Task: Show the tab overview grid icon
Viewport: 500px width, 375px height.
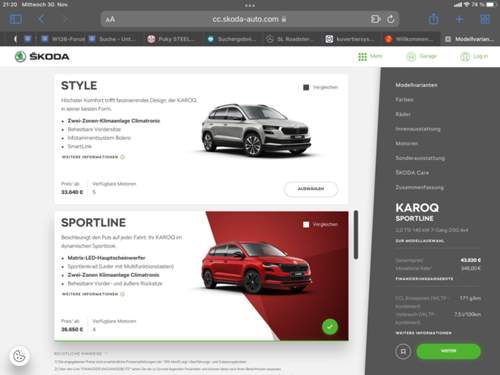Action: point(485,19)
